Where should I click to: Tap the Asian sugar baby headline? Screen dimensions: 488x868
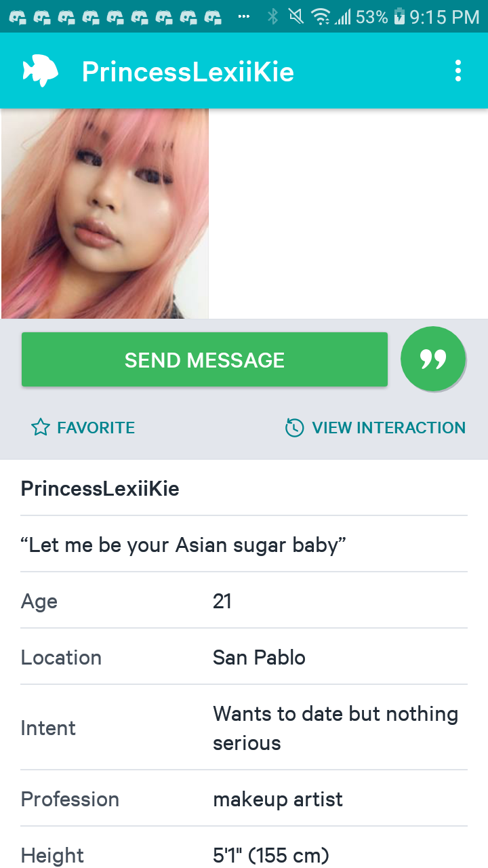(184, 545)
